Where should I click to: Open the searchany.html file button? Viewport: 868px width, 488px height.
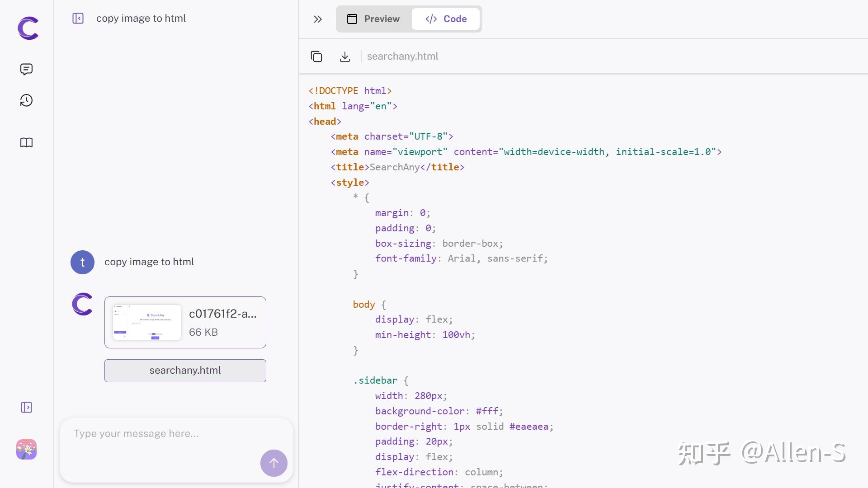coord(185,371)
